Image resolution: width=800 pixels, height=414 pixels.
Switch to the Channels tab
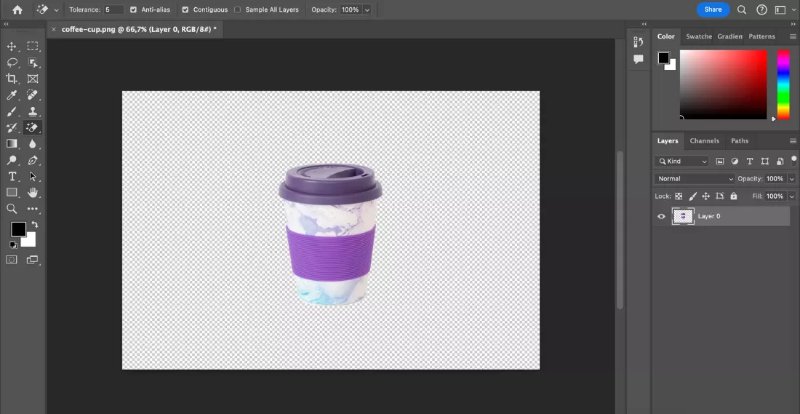pos(704,141)
